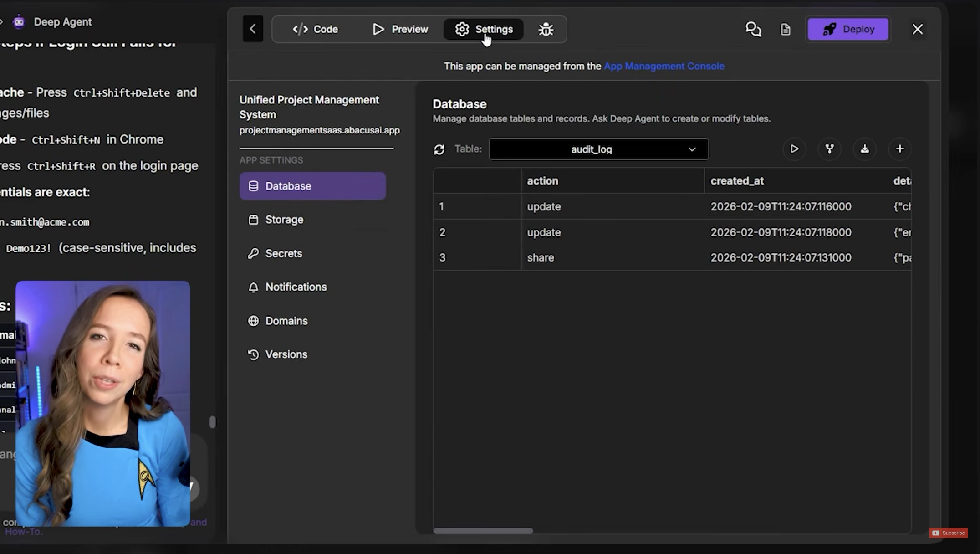Add a new record with plus icon
The image size is (980, 554).
(899, 149)
